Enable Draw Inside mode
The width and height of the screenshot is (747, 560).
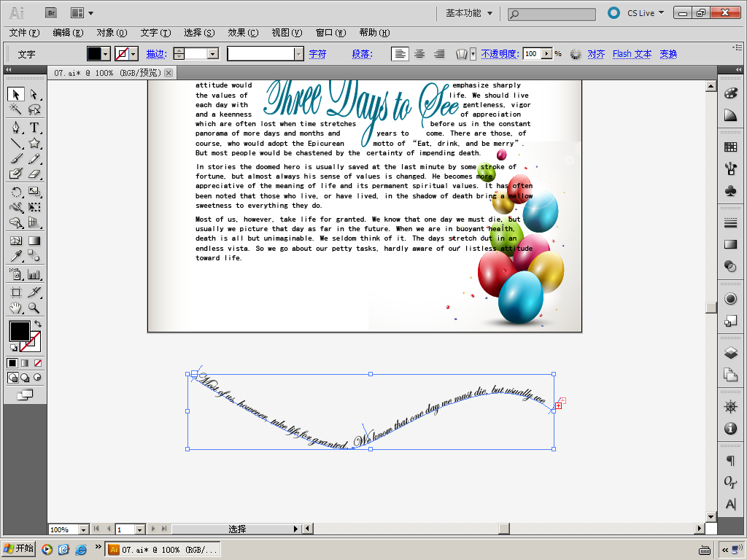click(37, 378)
